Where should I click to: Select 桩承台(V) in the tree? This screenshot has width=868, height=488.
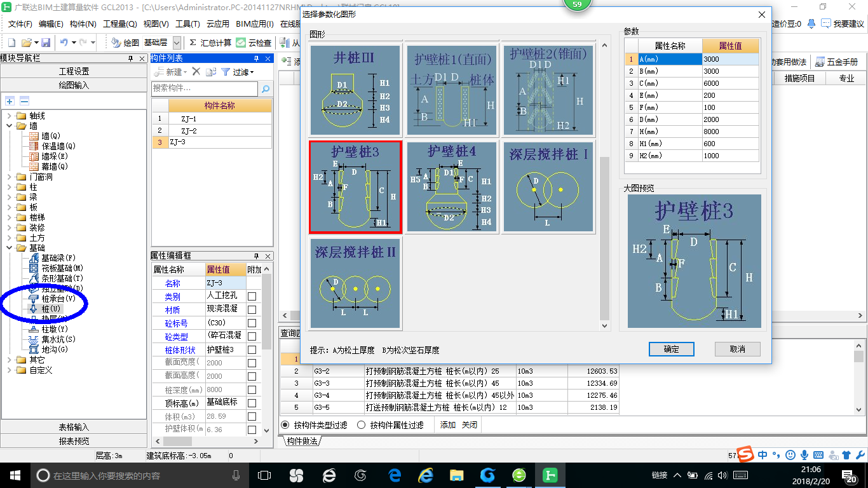[58, 299]
